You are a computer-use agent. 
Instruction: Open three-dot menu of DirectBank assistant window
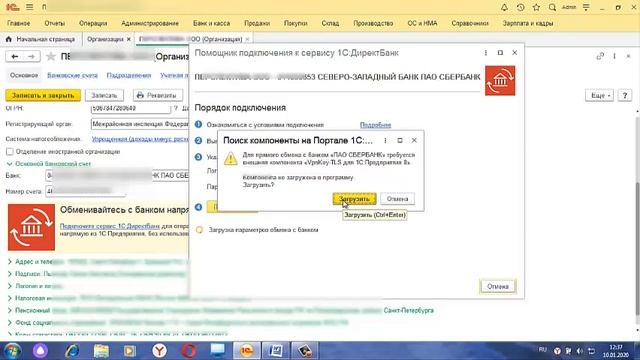click(486, 53)
